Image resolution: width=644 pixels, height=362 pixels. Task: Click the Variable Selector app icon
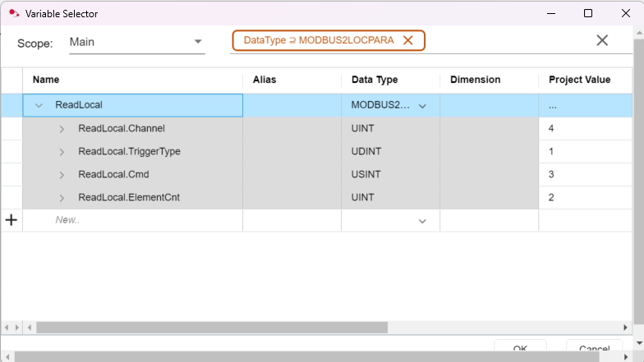[x=13, y=13]
